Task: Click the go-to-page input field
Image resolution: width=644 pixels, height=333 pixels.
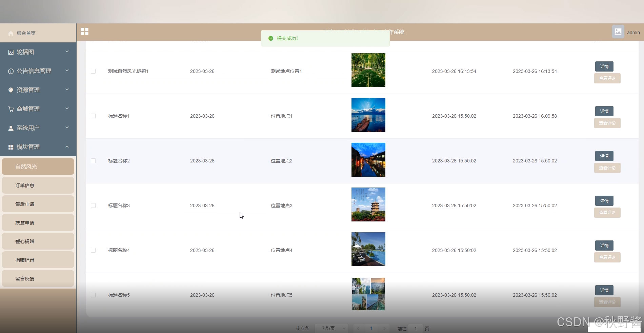Action: pyautogui.click(x=416, y=328)
